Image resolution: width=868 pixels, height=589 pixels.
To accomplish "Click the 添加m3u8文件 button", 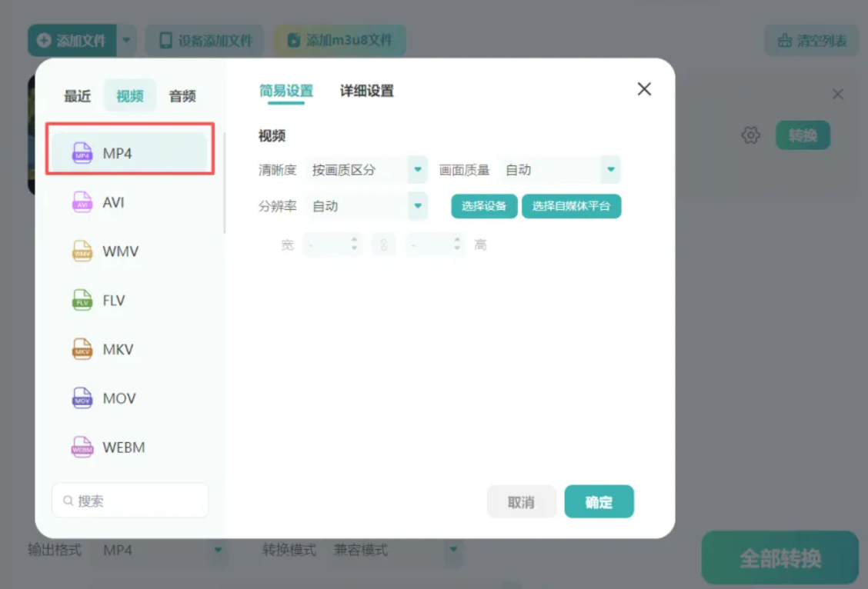I will click(340, 41).
